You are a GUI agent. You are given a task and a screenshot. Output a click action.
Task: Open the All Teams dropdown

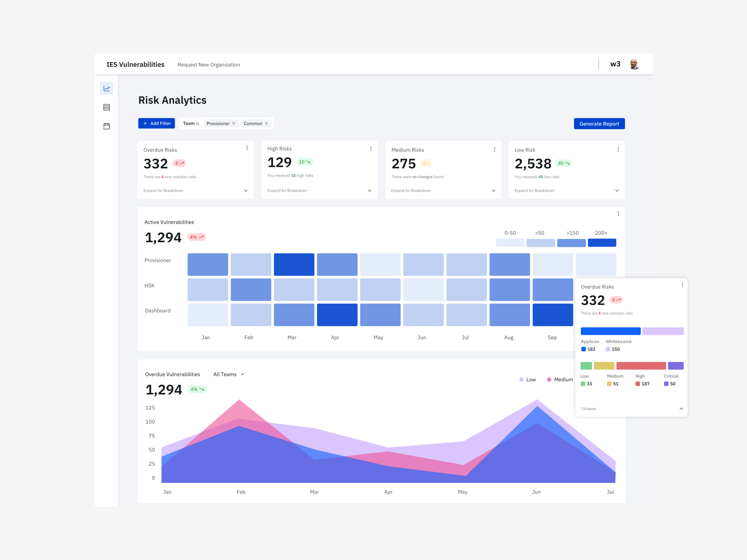pos(229,374)
